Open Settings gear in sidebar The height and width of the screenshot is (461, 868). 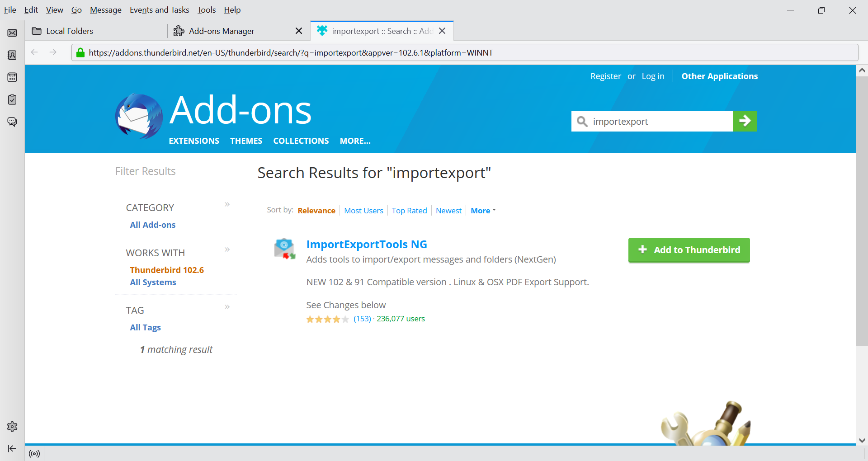tap(12, 427)
